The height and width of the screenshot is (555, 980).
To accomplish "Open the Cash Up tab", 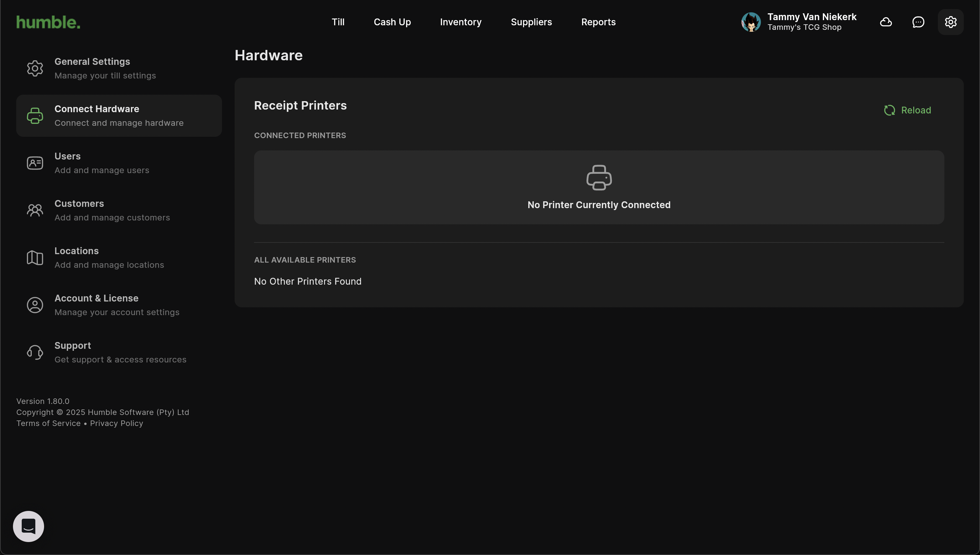I will [392, 22].
